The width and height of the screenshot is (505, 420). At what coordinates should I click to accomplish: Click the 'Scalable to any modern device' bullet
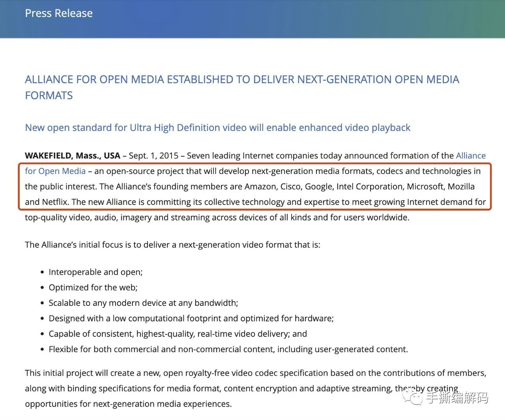tap(143, 303)
